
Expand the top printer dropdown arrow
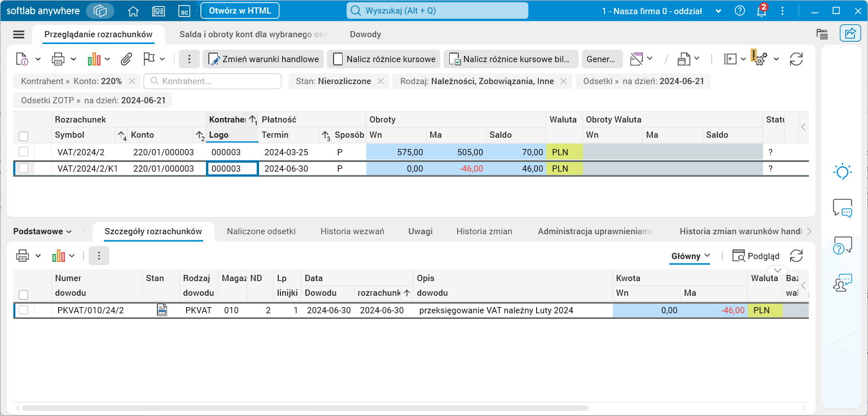click(73, 59)
